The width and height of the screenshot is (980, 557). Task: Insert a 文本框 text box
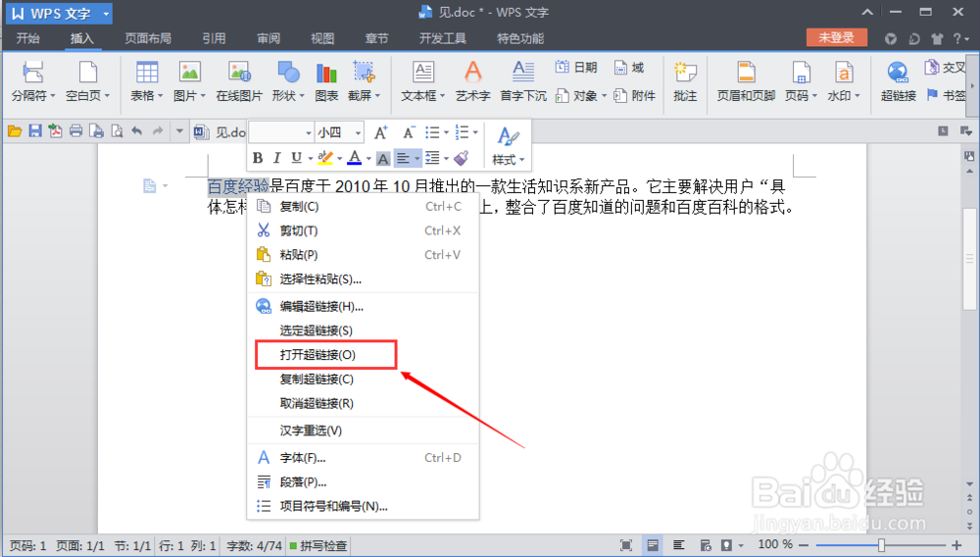pos(423,80)
